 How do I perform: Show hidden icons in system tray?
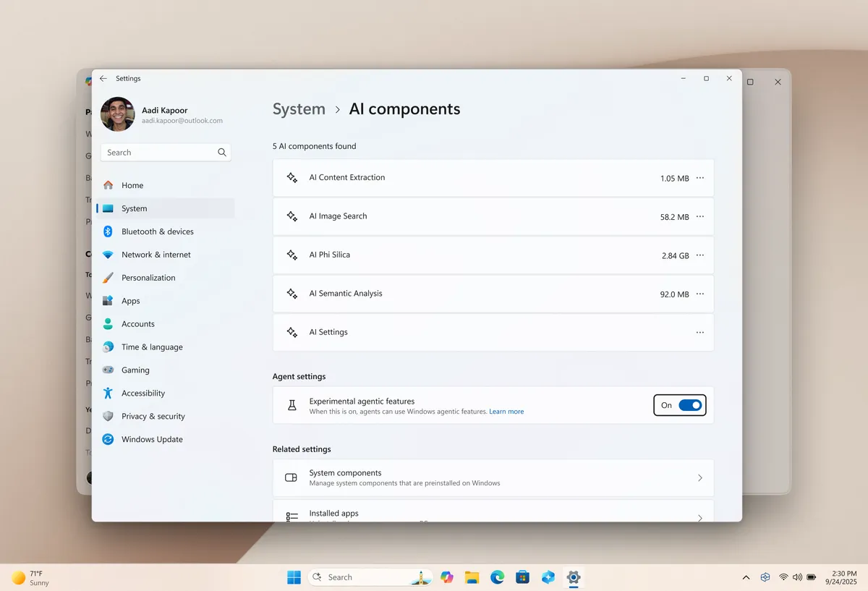746,577
